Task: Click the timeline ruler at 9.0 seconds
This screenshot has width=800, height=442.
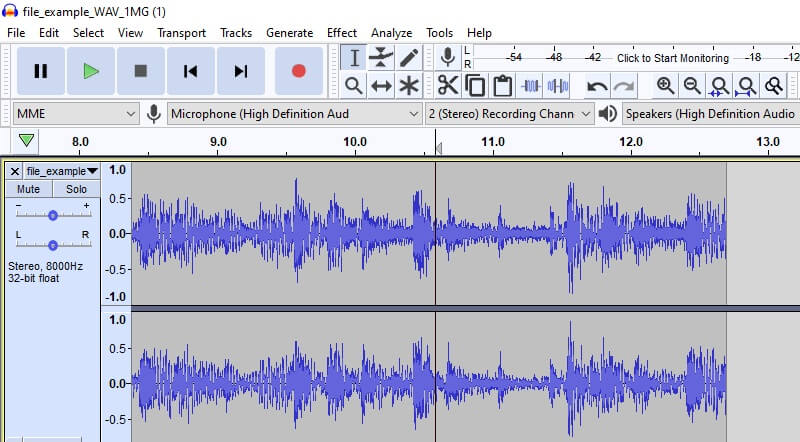Action: tap(218, 142)
